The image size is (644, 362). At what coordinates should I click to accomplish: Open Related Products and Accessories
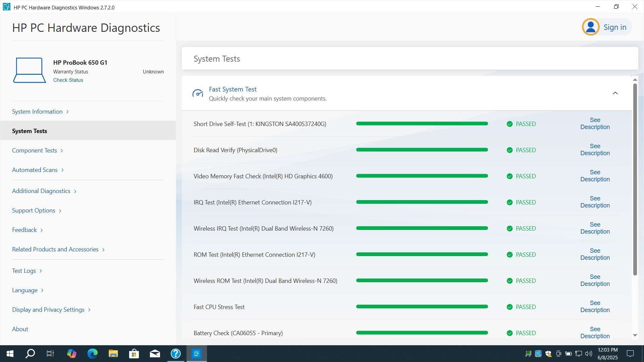point(58,249)
